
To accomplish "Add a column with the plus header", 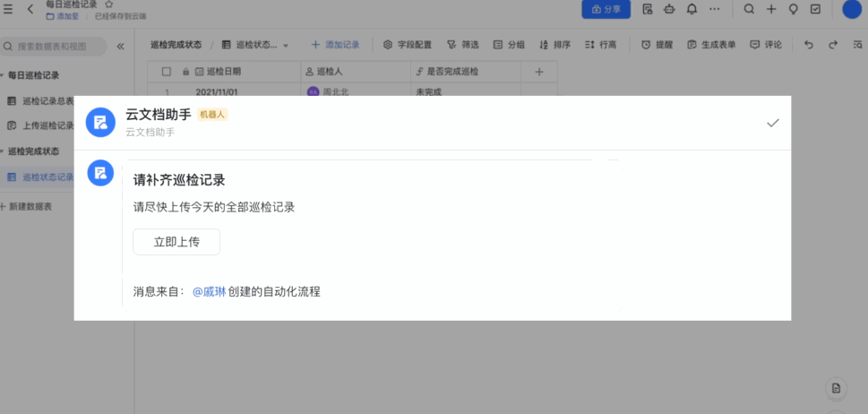I will pyautogui.click(x=539, y=72).
